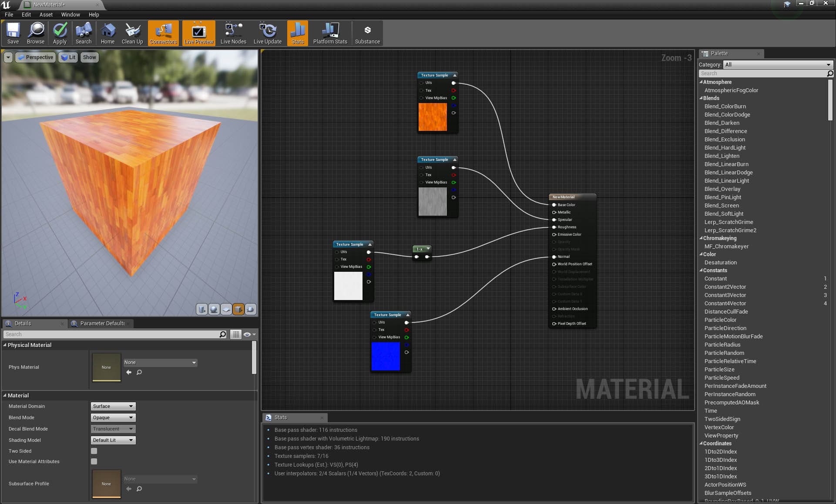
Task: Open the Window menu
Action: click(71, 14)
